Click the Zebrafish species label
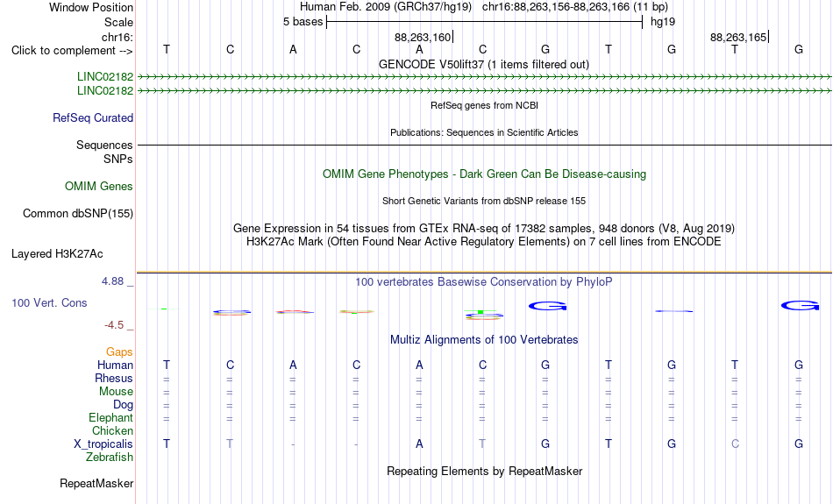Viewport: 833px width, 504px height. tap(110, 458)
